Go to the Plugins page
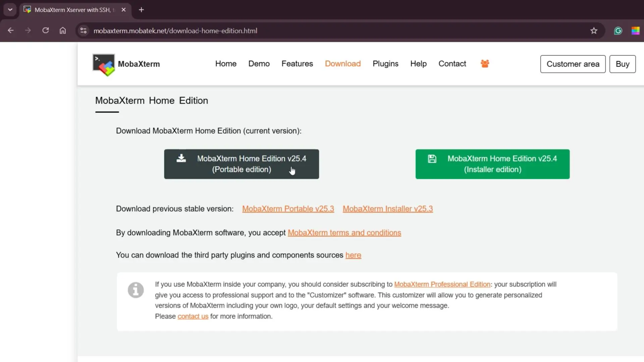644x362 pixels. click(x=385, y=64)
